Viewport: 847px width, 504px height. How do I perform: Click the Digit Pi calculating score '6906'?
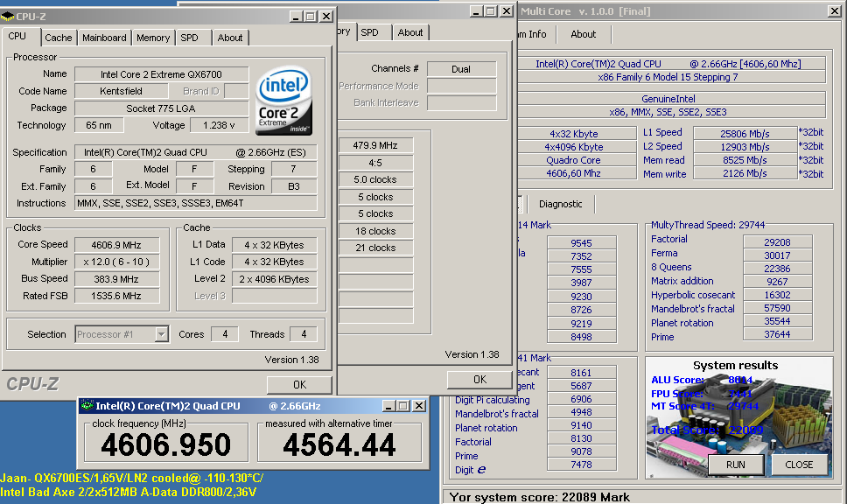coord(581,399)
